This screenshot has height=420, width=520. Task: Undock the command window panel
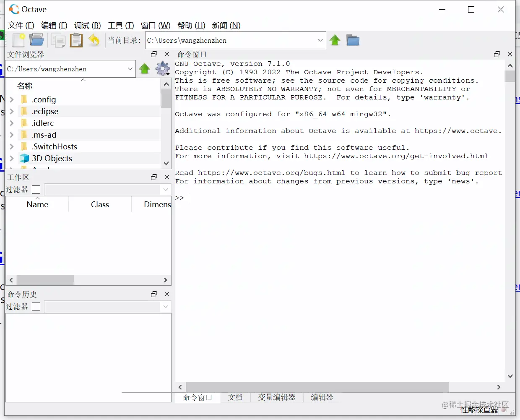497,54
